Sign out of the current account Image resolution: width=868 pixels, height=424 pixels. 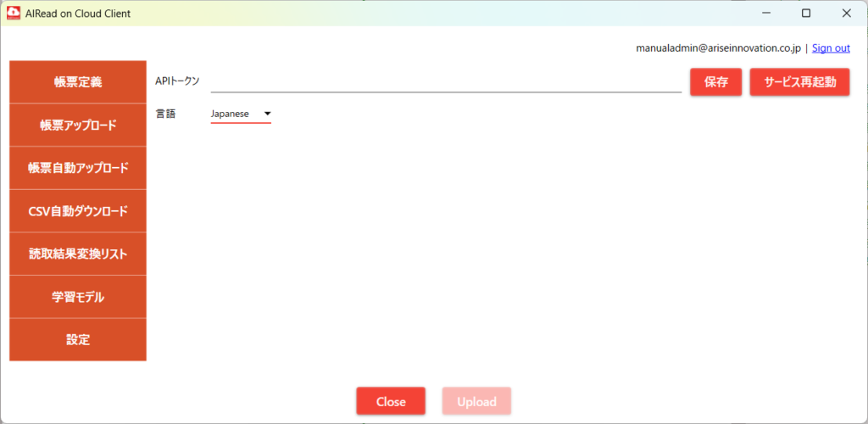pyautogui.click(x=831, y=48)
